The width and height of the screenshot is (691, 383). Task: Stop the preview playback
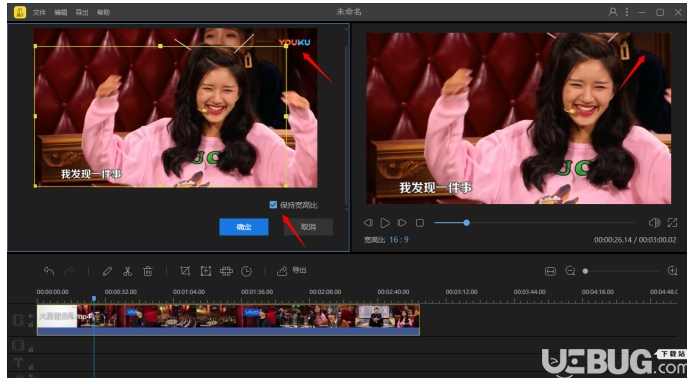(x=420, y=223)
